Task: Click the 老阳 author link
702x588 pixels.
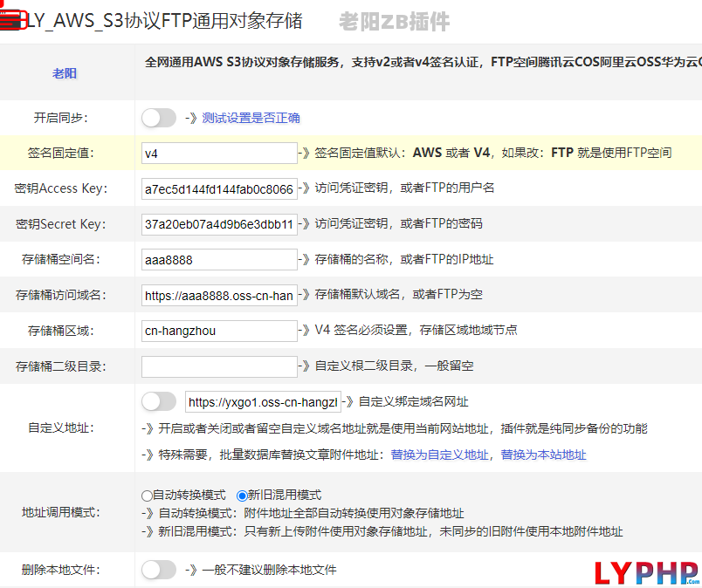Action: coord(65,73)
